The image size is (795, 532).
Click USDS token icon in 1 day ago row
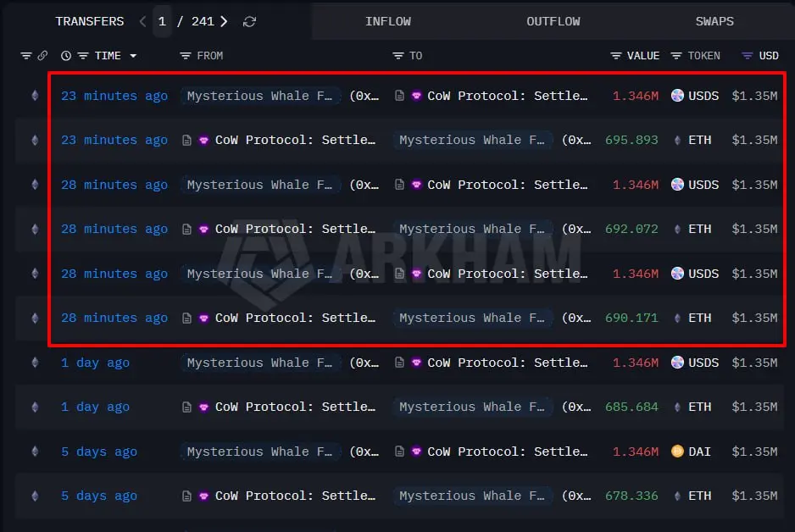(677, 363)
